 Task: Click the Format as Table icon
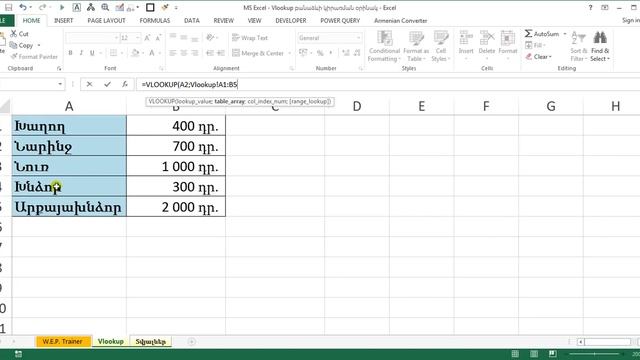tap(416, 38)
